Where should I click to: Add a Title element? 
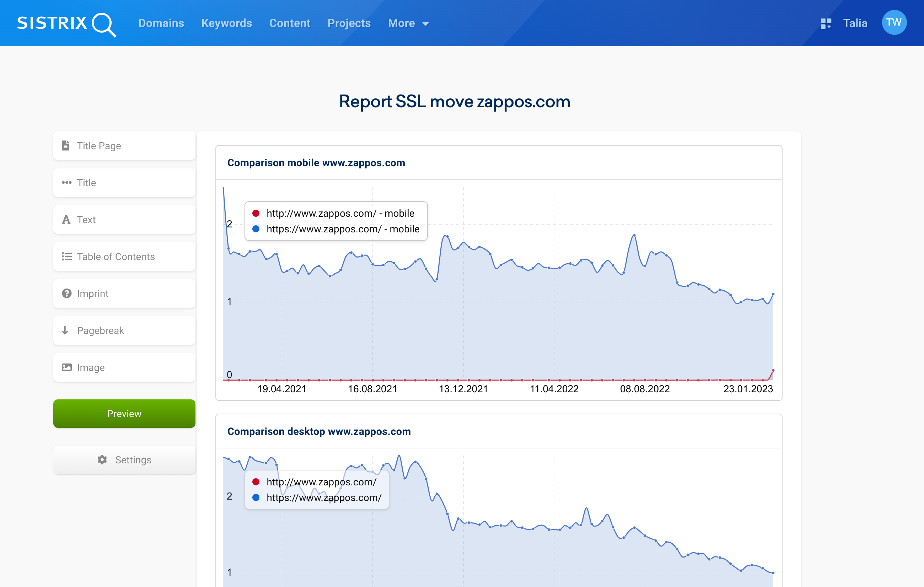tap(124, 183)
